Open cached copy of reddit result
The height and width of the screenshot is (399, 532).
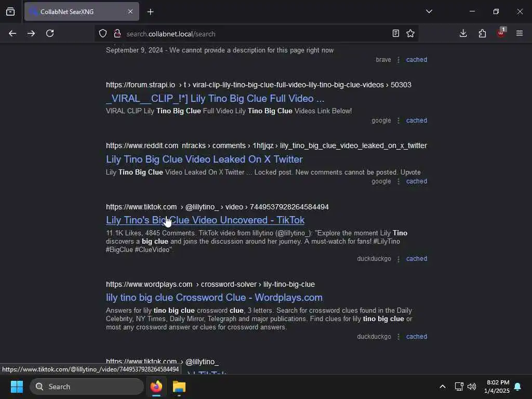tap(417, 181)
